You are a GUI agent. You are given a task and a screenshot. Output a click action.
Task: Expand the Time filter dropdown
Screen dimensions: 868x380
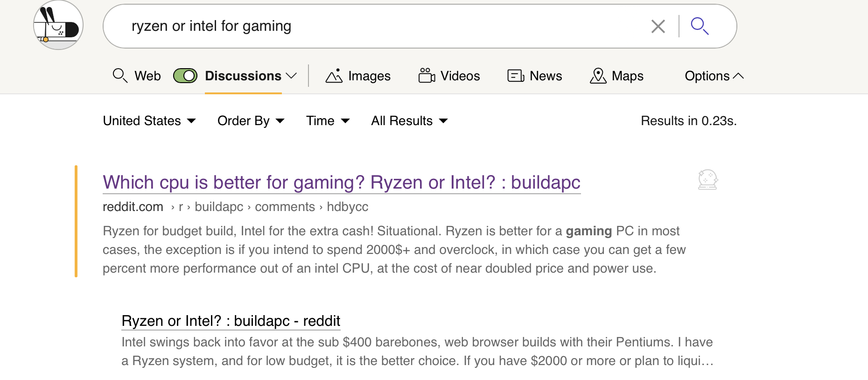pyautogui.click(x=328, y=121)
